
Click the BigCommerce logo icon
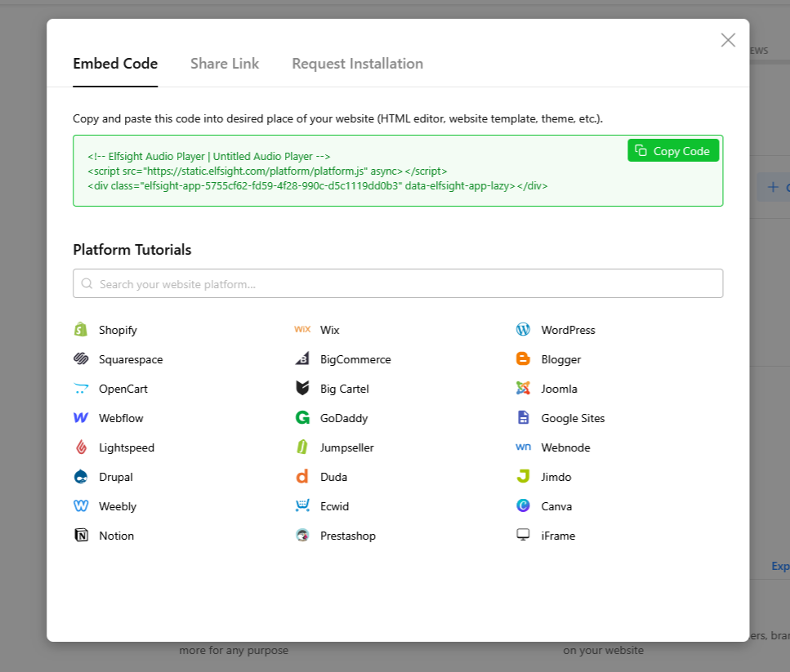click(x=302, y=359)
